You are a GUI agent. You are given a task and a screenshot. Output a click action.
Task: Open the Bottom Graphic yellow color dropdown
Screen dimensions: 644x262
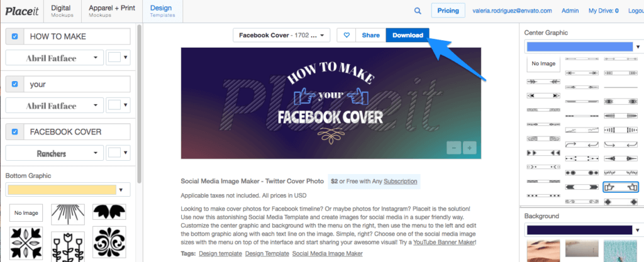coord(68,189)
